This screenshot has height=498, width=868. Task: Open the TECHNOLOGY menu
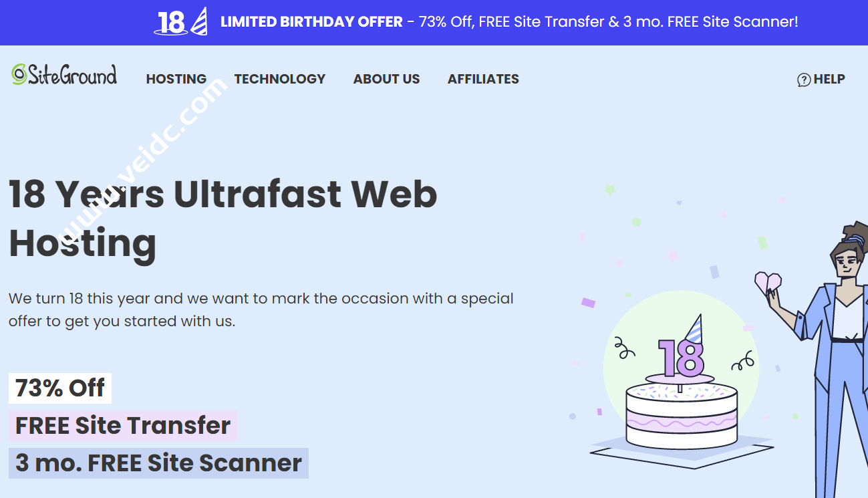pyautogui.click(x=279, y=79)
